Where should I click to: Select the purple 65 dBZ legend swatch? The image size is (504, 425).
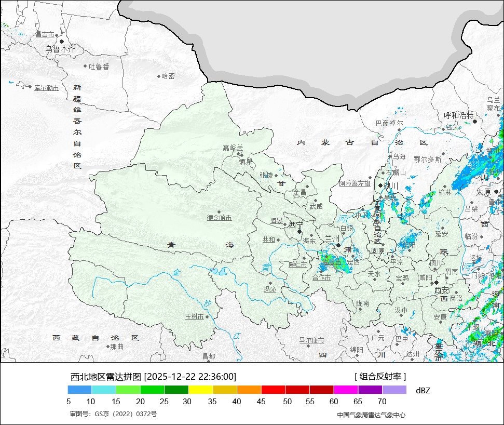pos(370,390)
